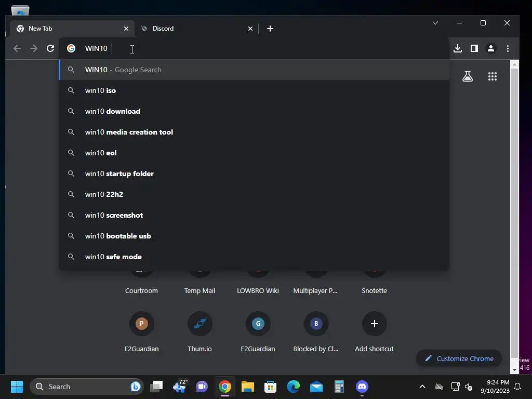
Task: Open the Mail app on the taskbar
Action: tap(316, 387)
